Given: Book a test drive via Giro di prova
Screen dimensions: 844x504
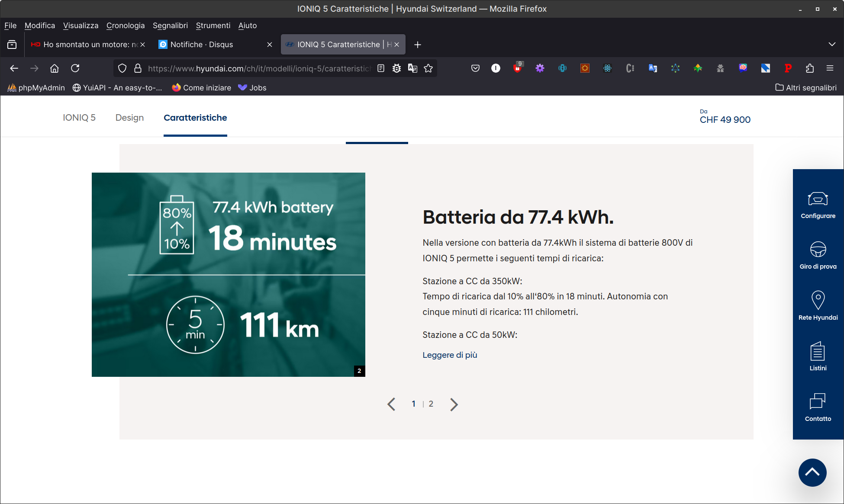Looking at the screenshot, I should [x=818, y=256].
